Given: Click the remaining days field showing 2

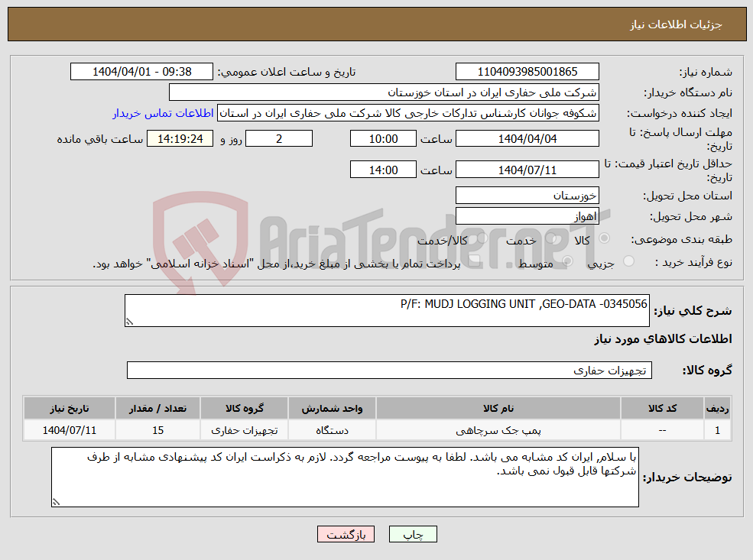Looking at the screenshot, I should tap(279, 139).
